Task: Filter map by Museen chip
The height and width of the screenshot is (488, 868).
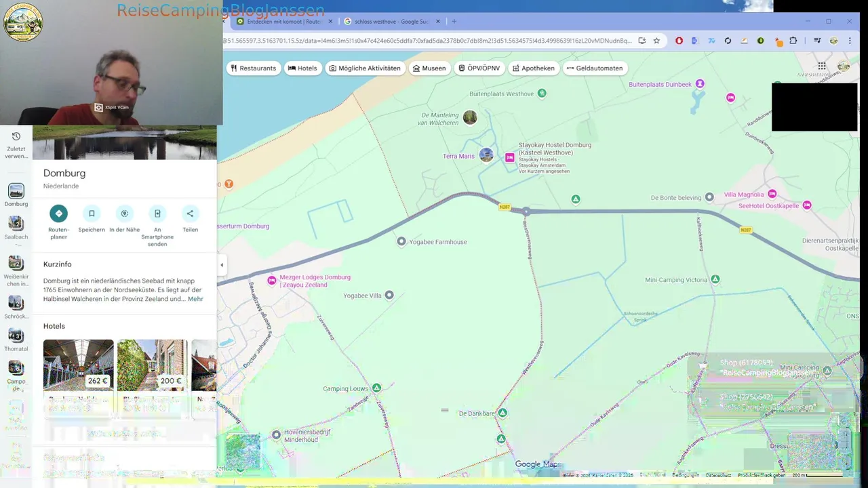Action: tap(429, 68)
